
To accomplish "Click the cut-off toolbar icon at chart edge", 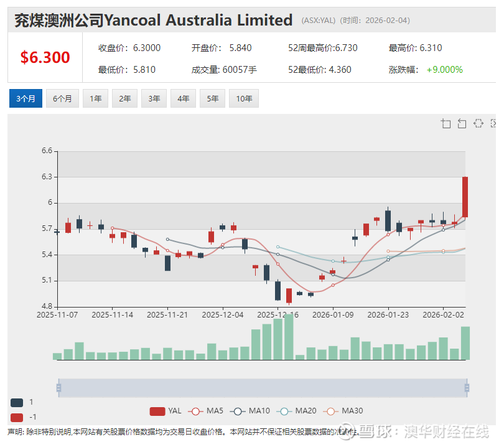I will coord(493,123).
